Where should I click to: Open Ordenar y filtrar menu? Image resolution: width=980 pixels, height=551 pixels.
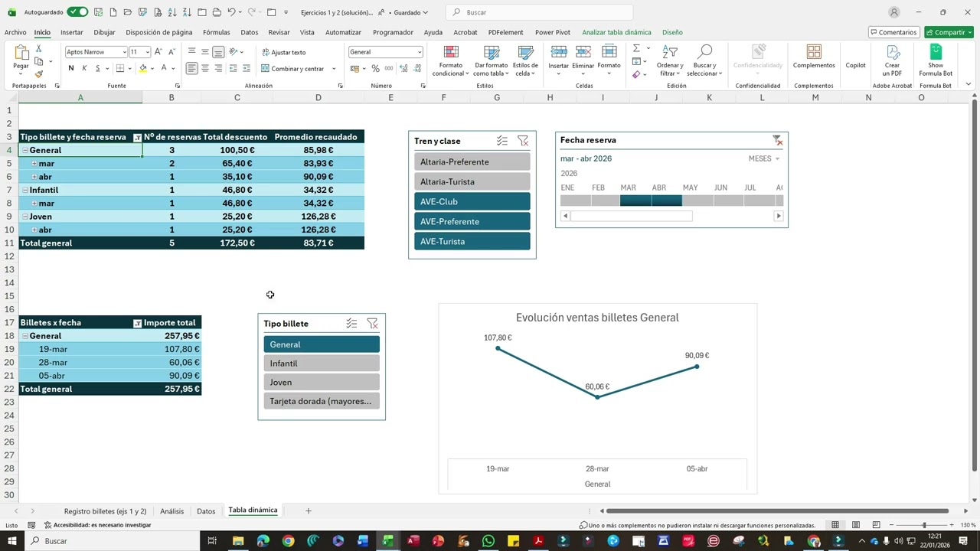point(670,60)
